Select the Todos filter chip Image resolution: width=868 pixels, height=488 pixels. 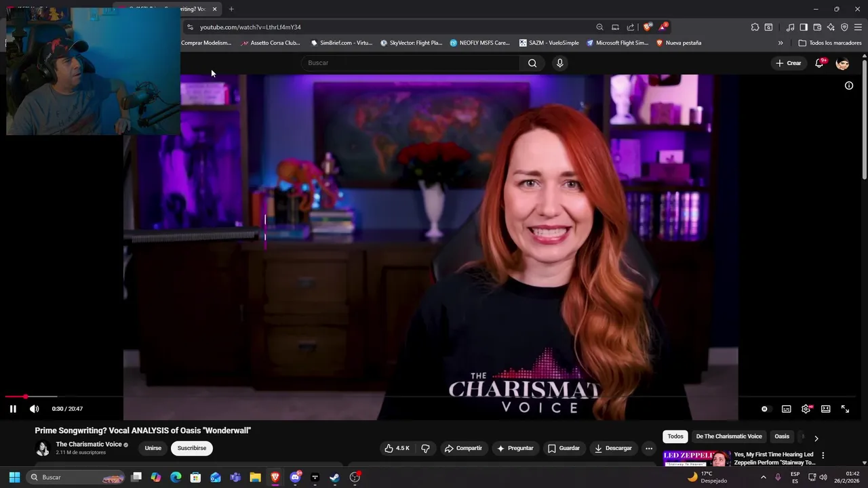675,436
